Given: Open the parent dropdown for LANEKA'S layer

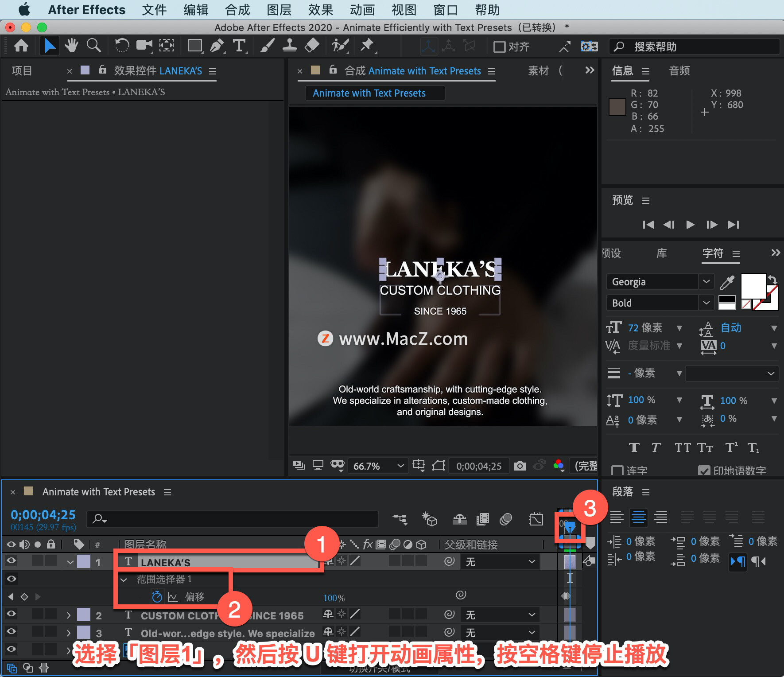Looking at the screenshot, I should tap(501, 562).
